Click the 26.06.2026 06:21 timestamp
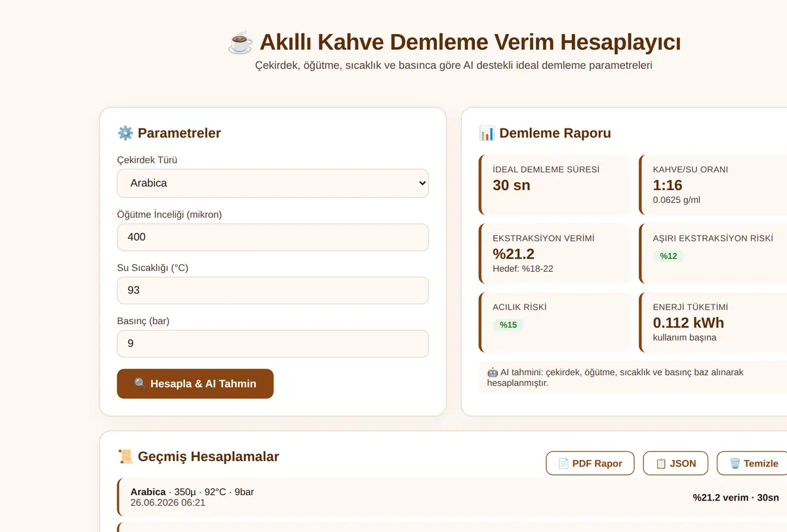This screenshot has width=787, height=532. pyautogui.click(x=168, y=502)
